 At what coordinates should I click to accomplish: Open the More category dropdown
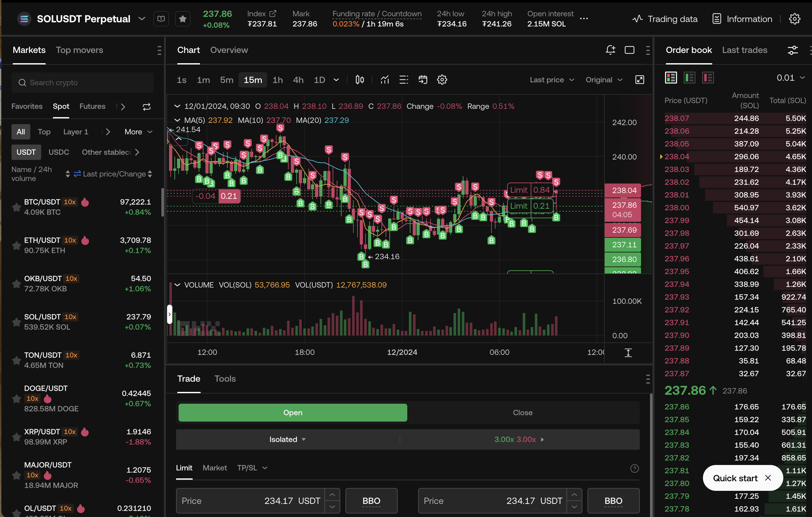pos(139,132)
